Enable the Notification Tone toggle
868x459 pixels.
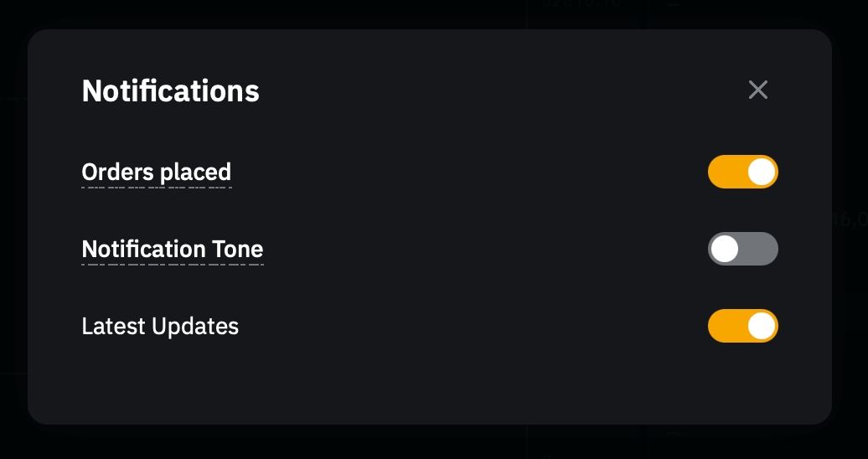(x=742, y=249)
